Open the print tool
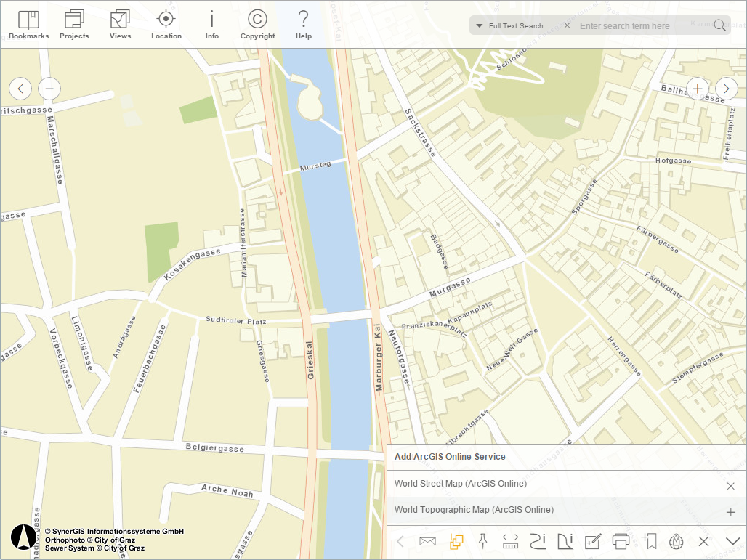 620,541
